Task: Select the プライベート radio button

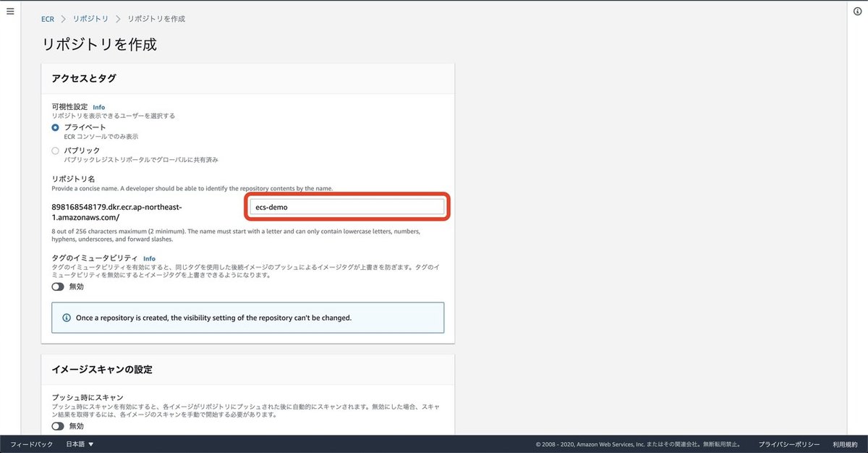Action: coord(56,127)
